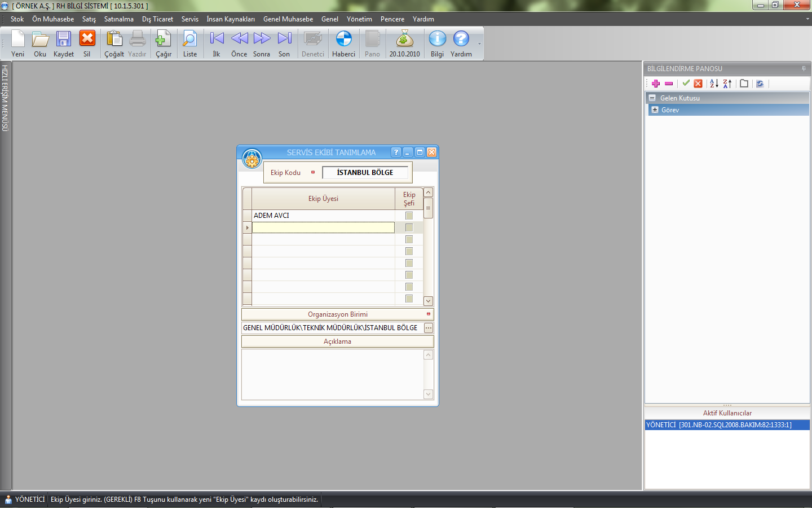Image resolution: width=812 pixels, height=508 pixels.
Task: Click the Çoğalt duplicate icon
Action: coord(114,40)
